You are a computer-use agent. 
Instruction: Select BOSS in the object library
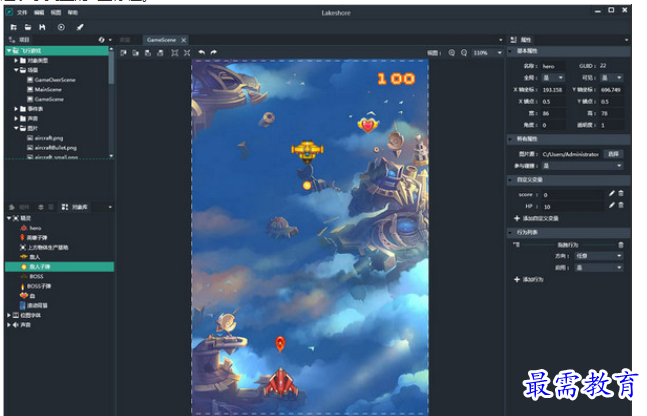coord(36,277)
